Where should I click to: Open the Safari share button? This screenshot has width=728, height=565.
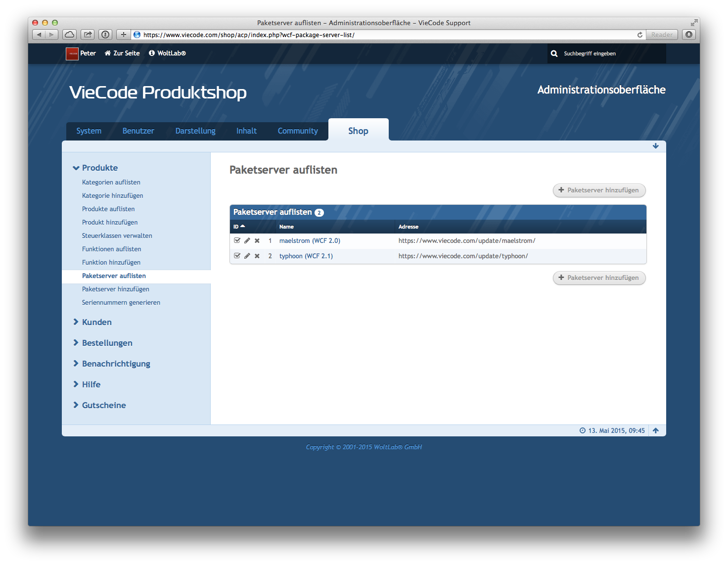tap(88, 35)
